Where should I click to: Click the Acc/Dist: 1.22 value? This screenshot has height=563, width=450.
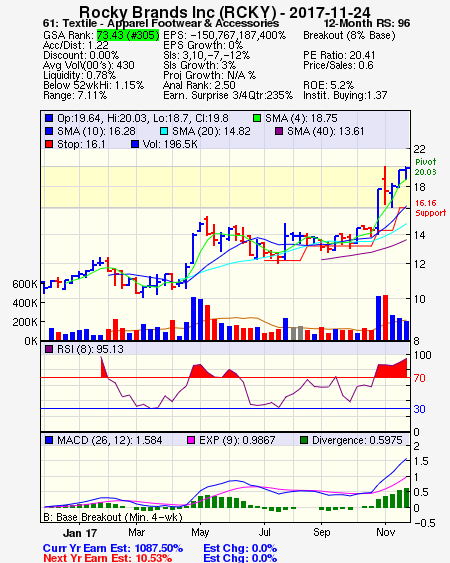click(76, 45)
